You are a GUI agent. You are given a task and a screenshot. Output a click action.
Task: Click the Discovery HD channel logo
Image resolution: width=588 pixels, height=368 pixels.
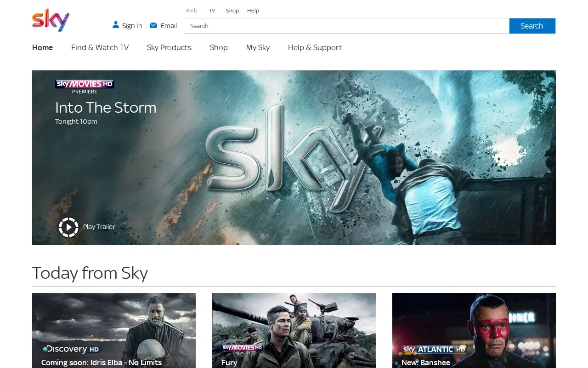tap(72, 349)
